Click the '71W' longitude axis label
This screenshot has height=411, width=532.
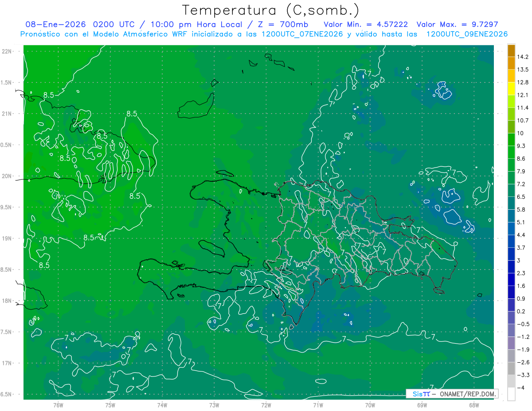coord(318,405)
